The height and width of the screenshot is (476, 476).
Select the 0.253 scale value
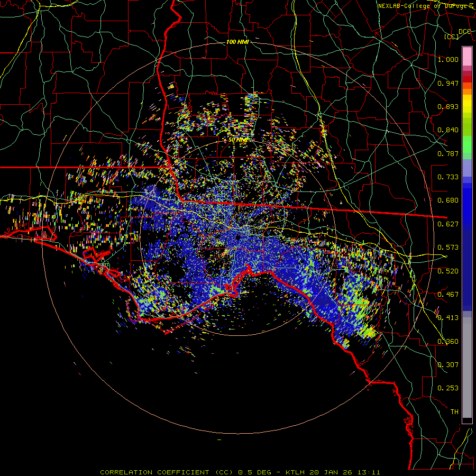coord(448,388)
